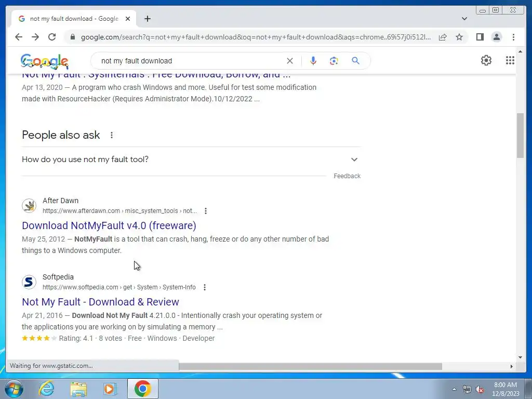The image size is (532, 399).
Task: Go back to the previous page
Action: point(19,37)
